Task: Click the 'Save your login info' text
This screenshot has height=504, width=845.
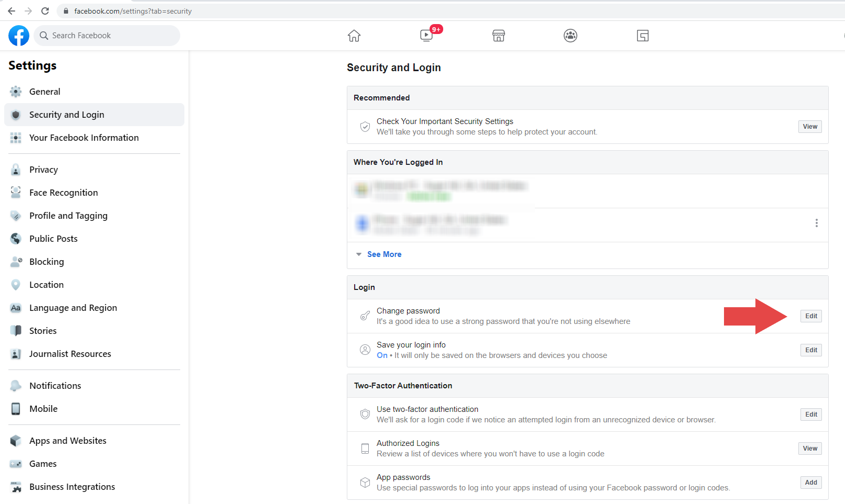Action: pyautogui.click(x=411, y=345)
